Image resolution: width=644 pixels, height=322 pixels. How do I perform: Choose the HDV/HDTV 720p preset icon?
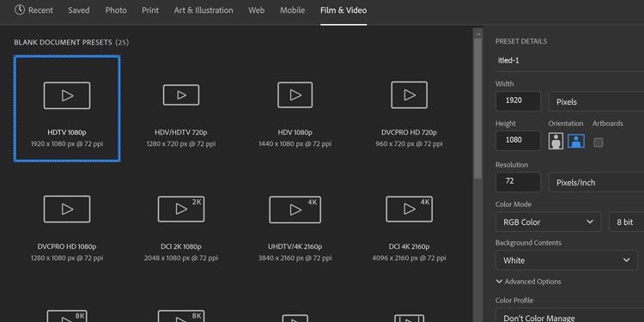[181, 94]
